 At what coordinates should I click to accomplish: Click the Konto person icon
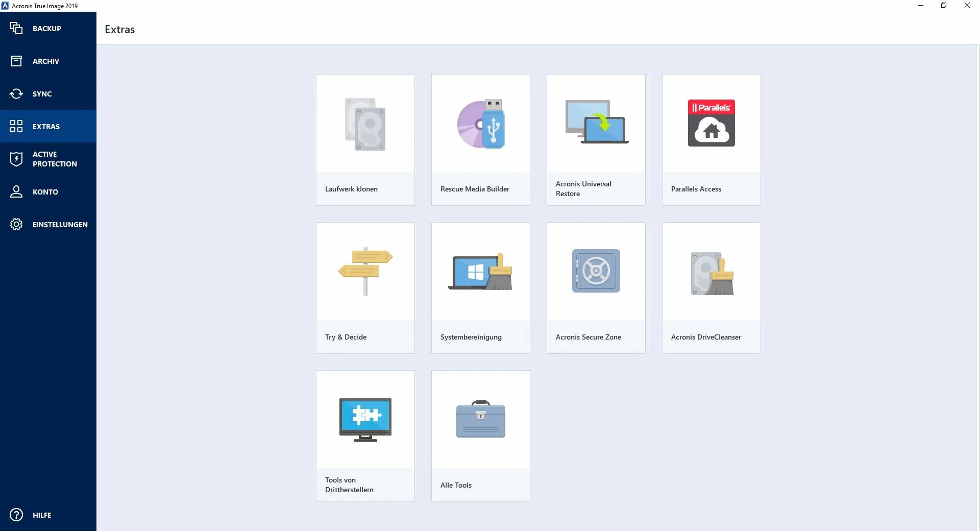pos(16,191)
